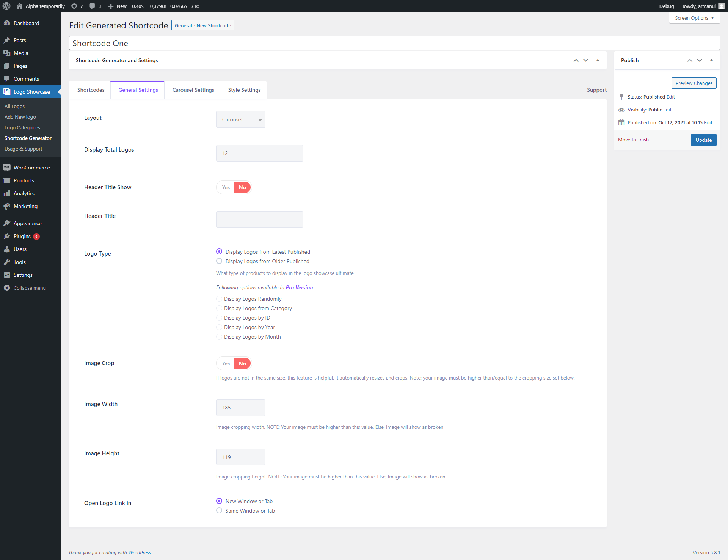
Task: Open the Screen Options dropdown
Action: pyautogui.click(x=694, y=18)
